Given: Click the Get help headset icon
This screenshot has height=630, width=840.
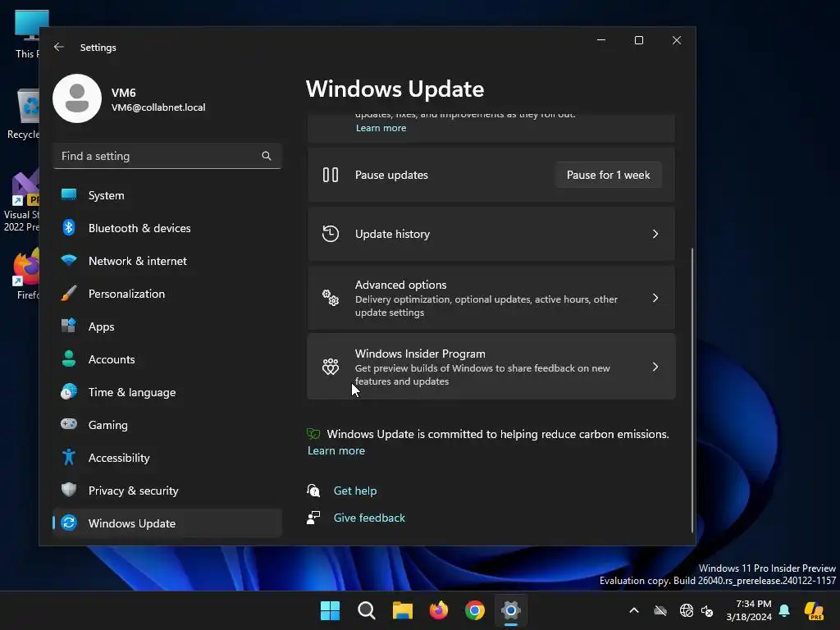Looking at the screenshot, I should (313, 491).
